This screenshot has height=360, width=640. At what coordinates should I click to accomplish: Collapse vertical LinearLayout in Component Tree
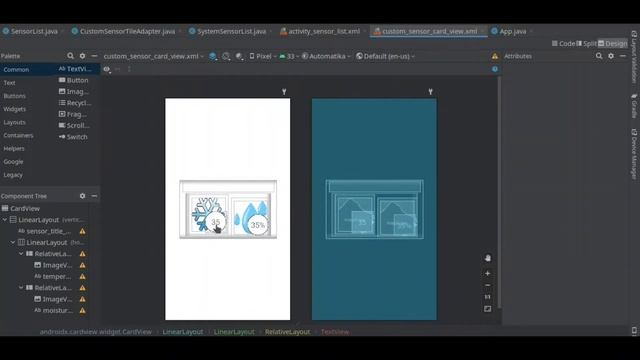pos(5,220)
